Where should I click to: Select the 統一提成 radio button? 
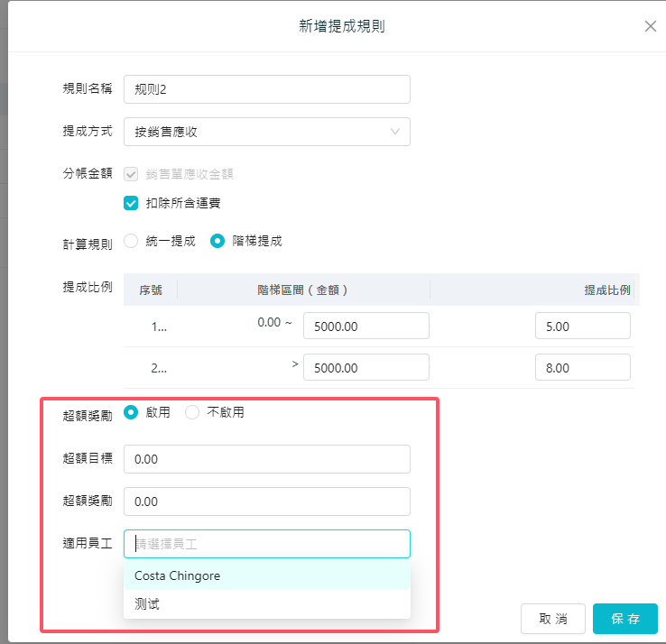(x=131, y=241)
